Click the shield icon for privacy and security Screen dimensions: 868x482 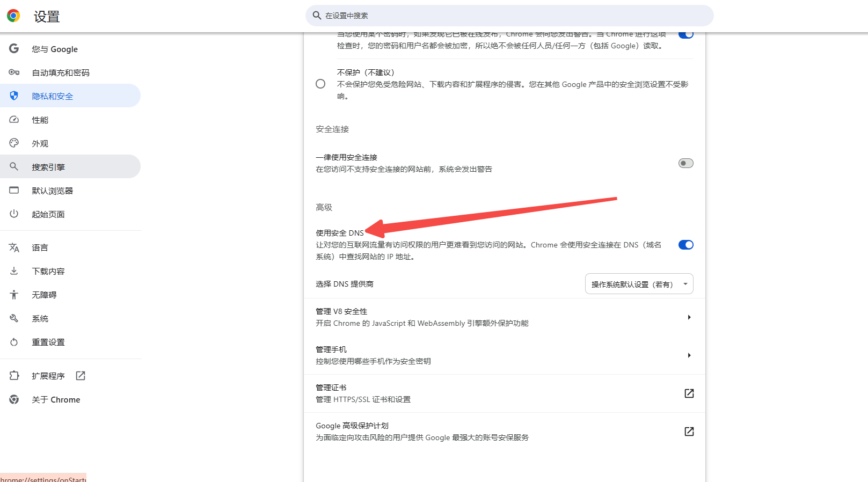[x=14, y=96]
